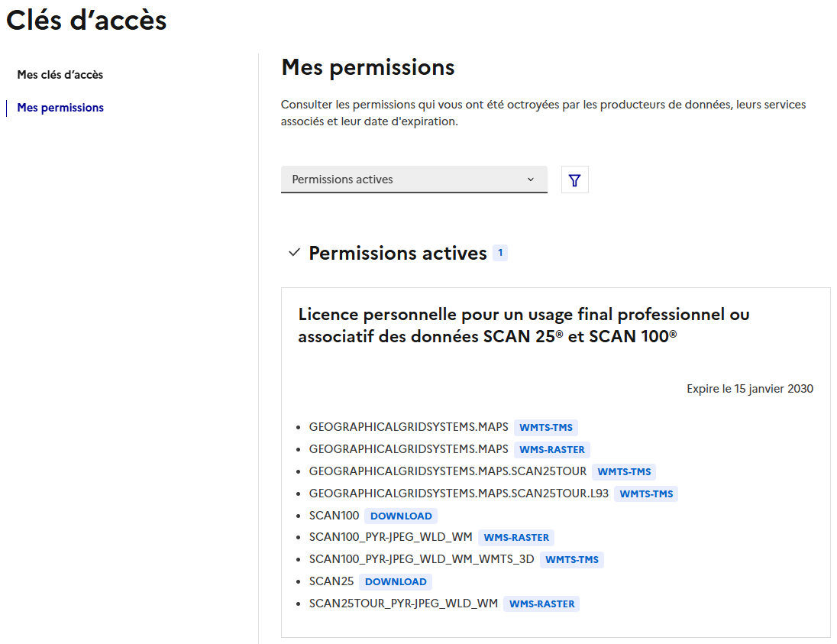Select the DOWNLOAD badge beside SCAN100
Viewport: 837px width, 644px height.
pyautogui.click(x=400, y=516)
